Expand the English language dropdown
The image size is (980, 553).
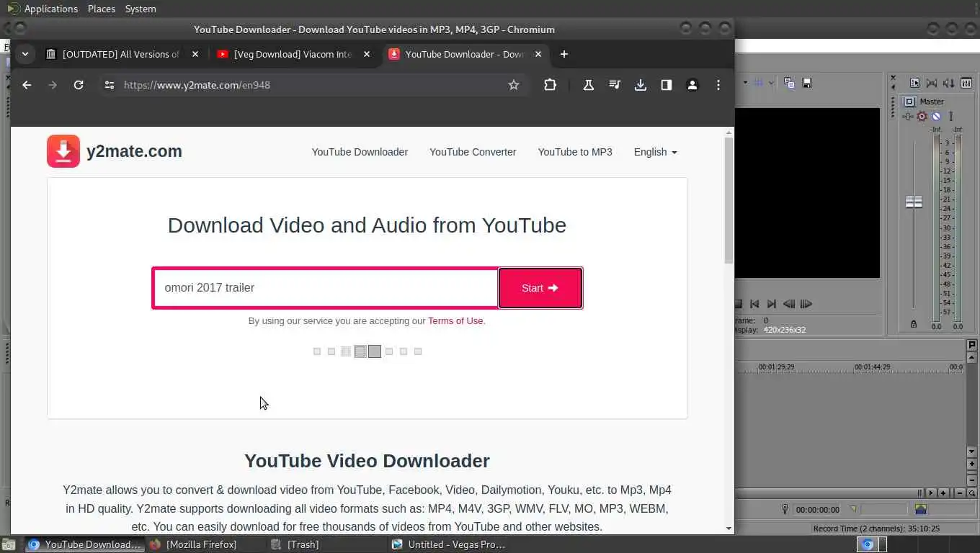(655, 152)
